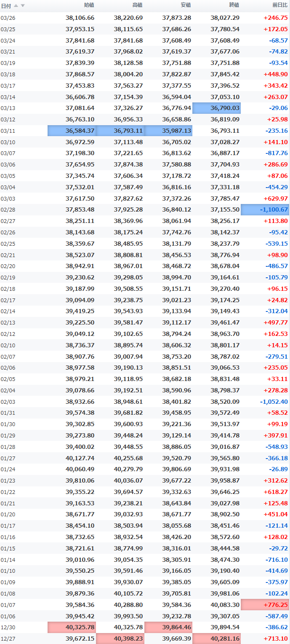
Task: Select high price 39,298.05
Action: point(128,277)
